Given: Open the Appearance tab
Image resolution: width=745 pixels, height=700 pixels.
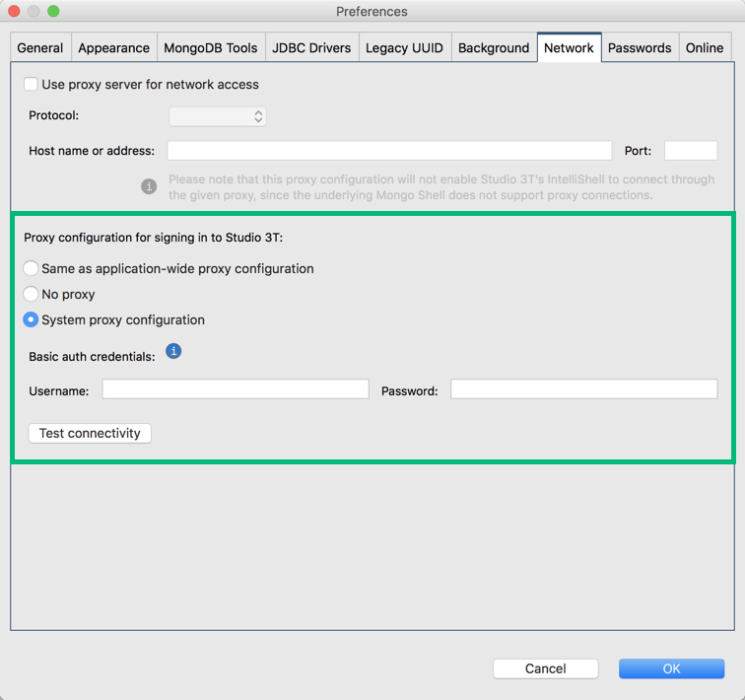Looking at the screenshot, I should [114, 47].
